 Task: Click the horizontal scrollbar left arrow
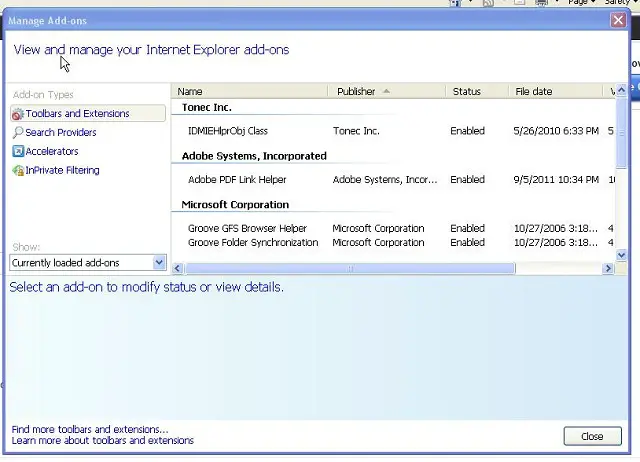tap(177, 268)
